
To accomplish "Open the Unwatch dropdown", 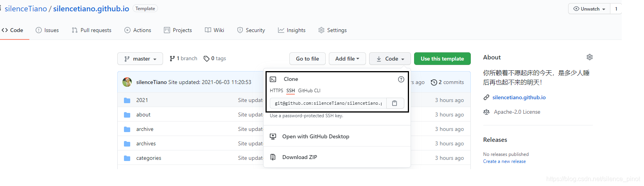I will point(589,9).
